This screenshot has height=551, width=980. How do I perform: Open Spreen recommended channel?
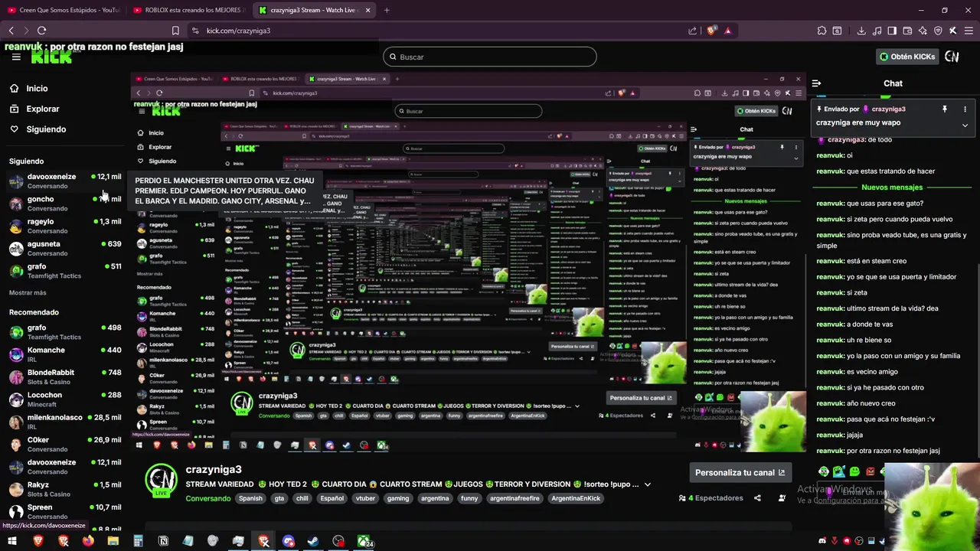tap(65, 511)
